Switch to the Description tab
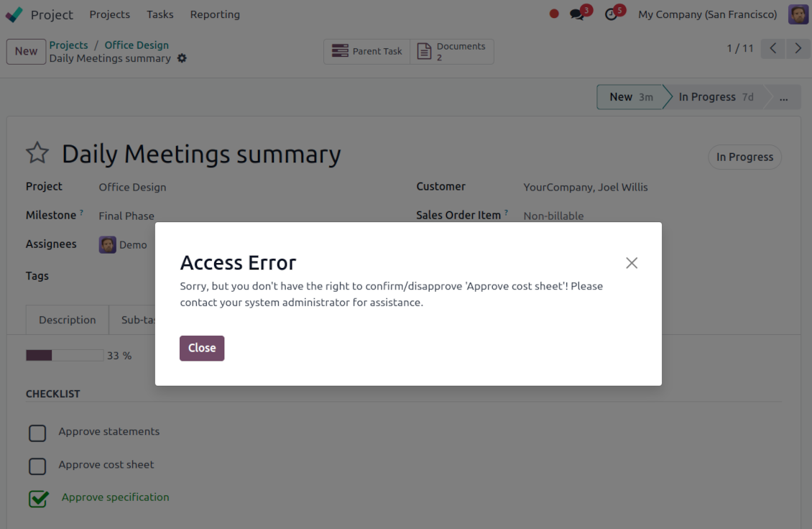This screenshot has height=529, width=812. (68, 320)
